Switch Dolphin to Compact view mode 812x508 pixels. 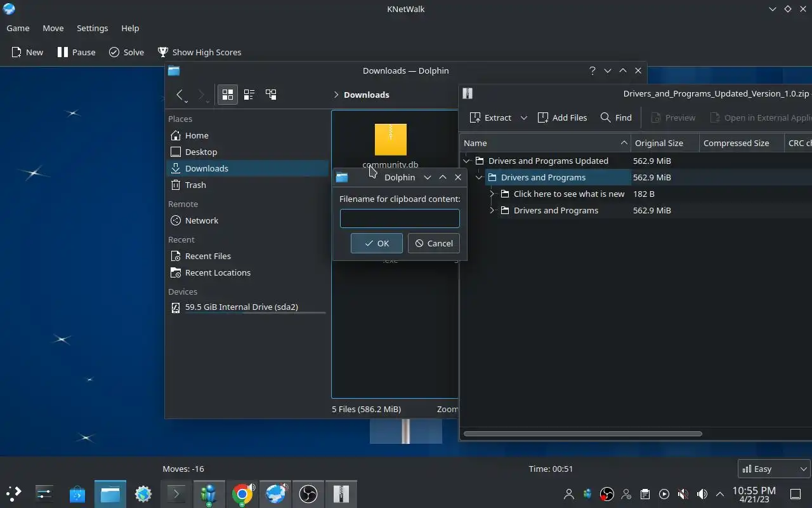(x=249, y=95)
